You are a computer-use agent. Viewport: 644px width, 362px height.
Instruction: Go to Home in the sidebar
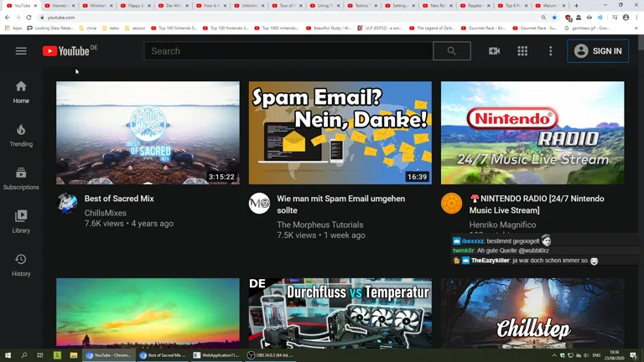[21, 92]
